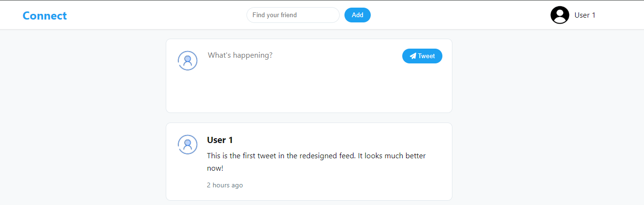Click the avatar icon on User 1's tweet
The height and width of the screenshot is (205, 644).
[188, 144]
